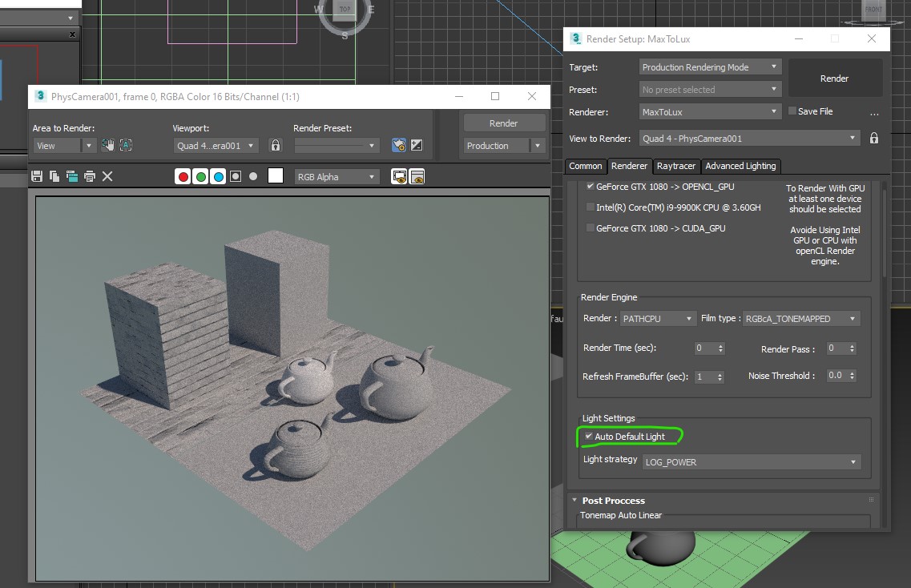The width and height of the screenshot is (911, 588).
Task: Click the Print Image icon
Action: click(89, 176)
